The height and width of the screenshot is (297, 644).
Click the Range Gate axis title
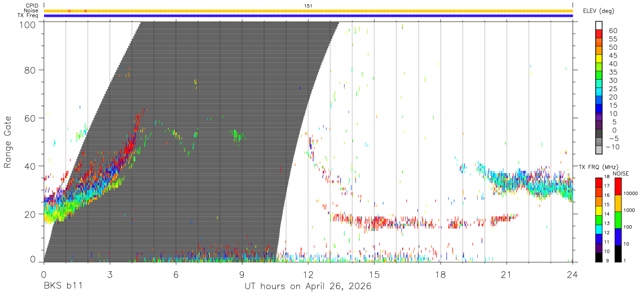coord(8,143)
